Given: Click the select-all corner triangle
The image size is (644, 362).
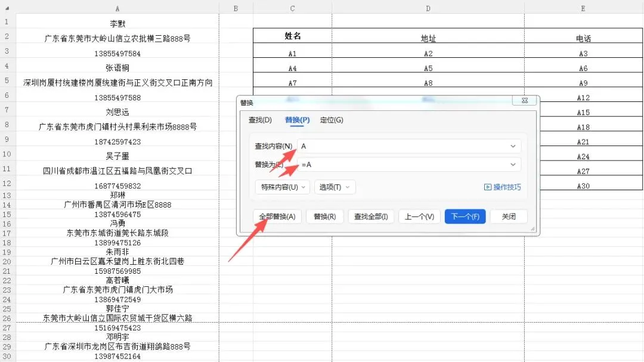Looking at the screenshot, I should 7,8.
